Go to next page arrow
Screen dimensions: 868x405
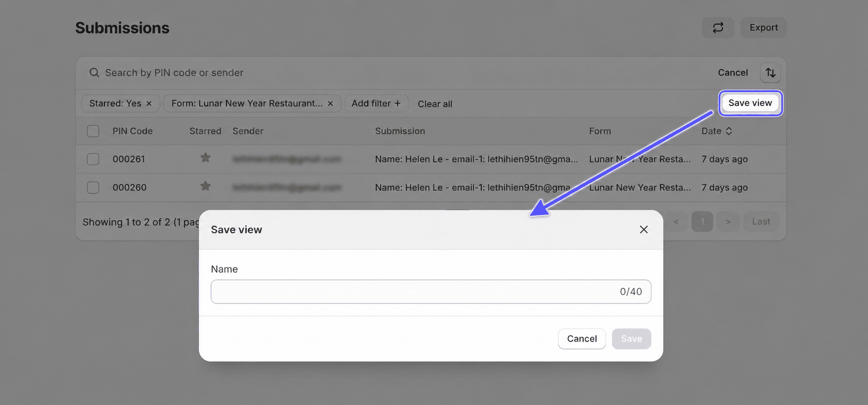[728, 222]
